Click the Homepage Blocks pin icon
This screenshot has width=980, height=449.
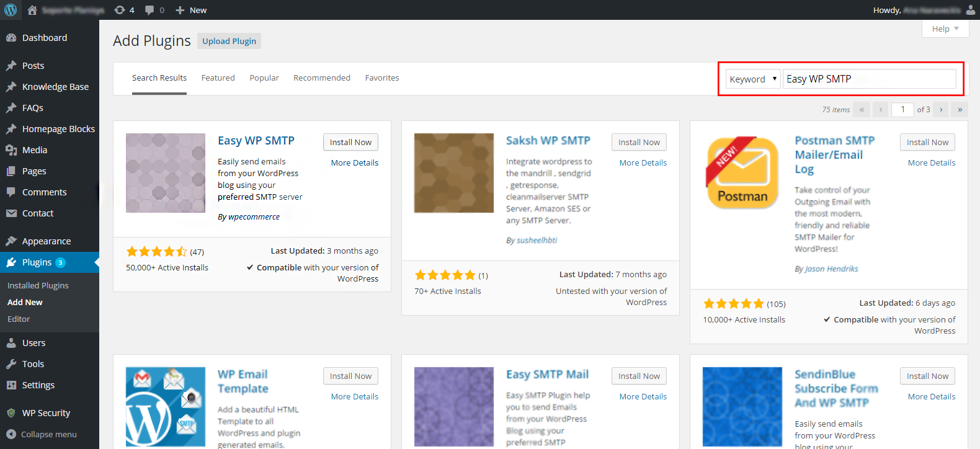pyautogui.click(x=11, y=129)
